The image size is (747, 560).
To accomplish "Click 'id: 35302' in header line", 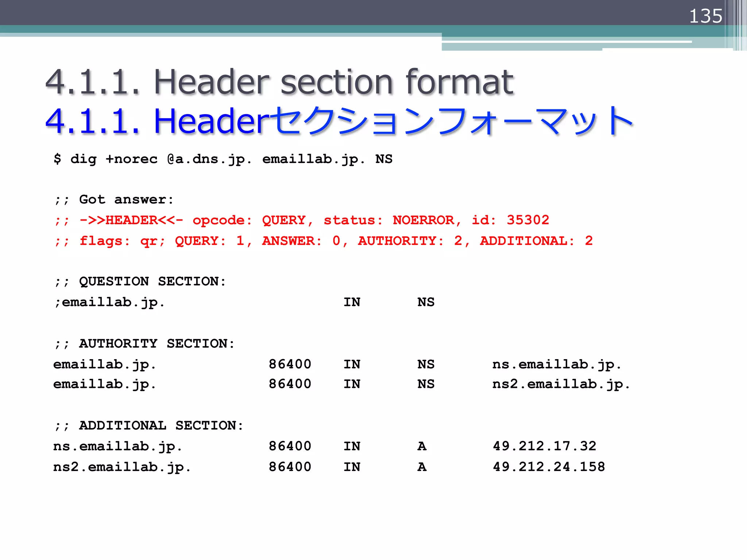I will [x=511, y=220].
